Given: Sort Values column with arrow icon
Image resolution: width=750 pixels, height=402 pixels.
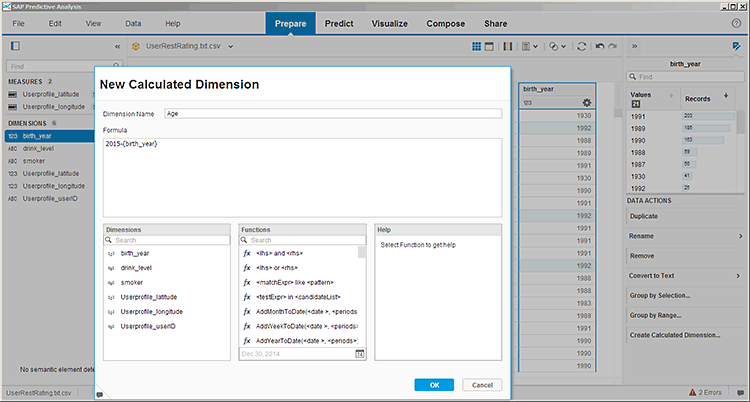Looking at the screenshot, I should [x=671, y=96].
